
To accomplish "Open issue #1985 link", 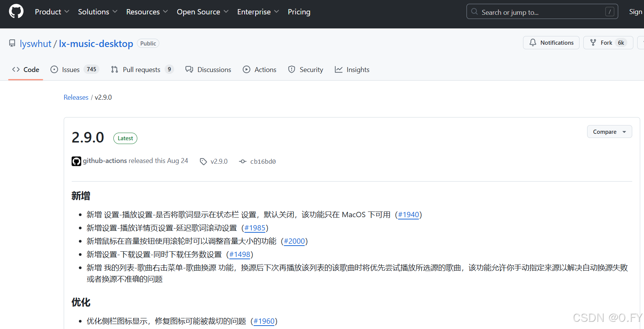I will tap(255, 228).
